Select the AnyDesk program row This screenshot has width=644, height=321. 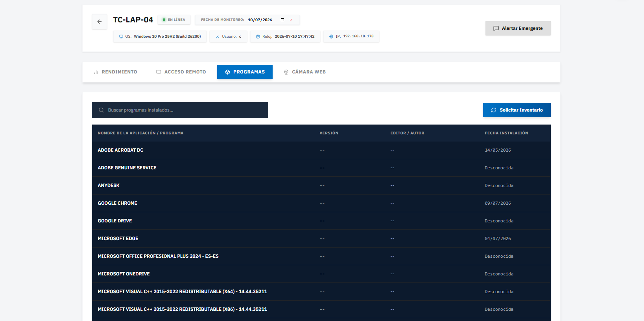pos(321,185)
